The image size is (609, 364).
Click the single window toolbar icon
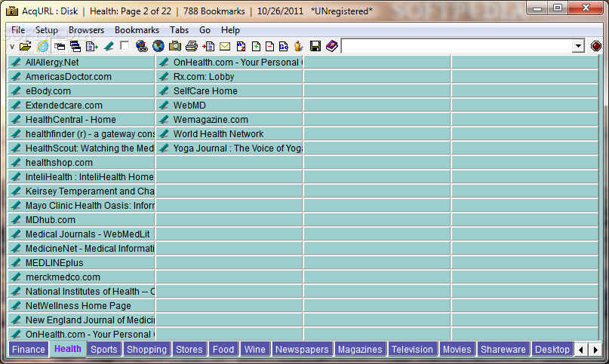pyautogui.click(x=60, y=47)
